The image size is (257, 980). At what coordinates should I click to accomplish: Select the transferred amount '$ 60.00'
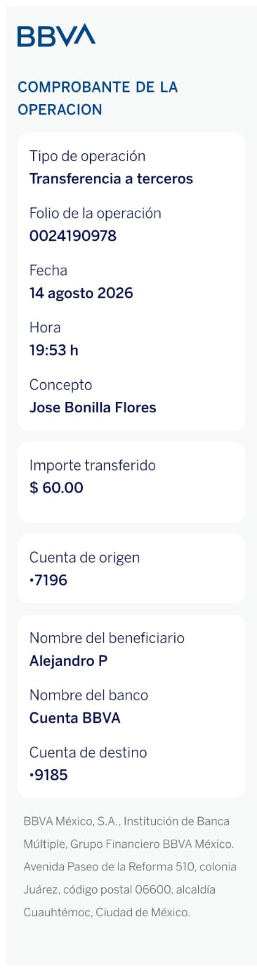pyautogui.click(x=56, y=488)
